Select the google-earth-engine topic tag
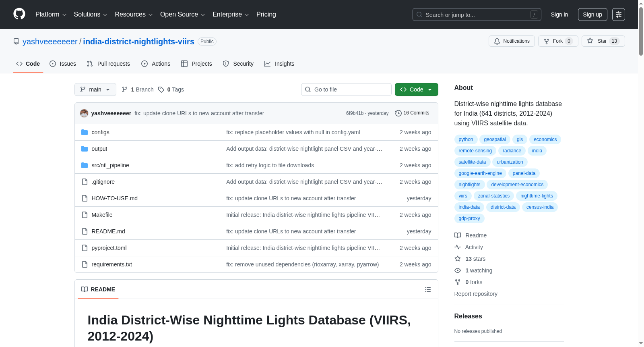The width and height of the screenshot is (644, 347). coord(480,173)
